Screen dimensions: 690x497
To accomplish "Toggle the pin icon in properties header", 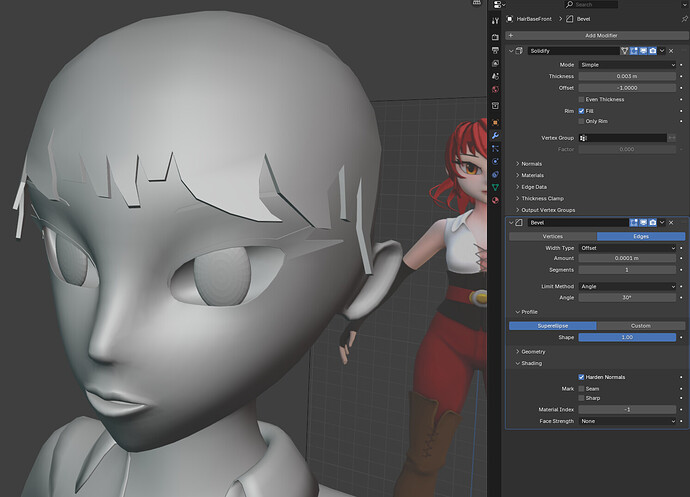I will click(684, 19).
